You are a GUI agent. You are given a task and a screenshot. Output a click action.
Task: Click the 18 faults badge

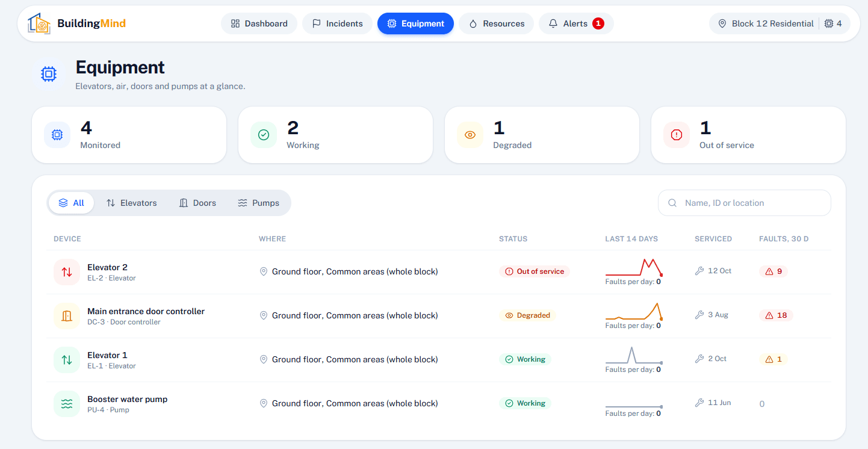click(x=776, y=315)
